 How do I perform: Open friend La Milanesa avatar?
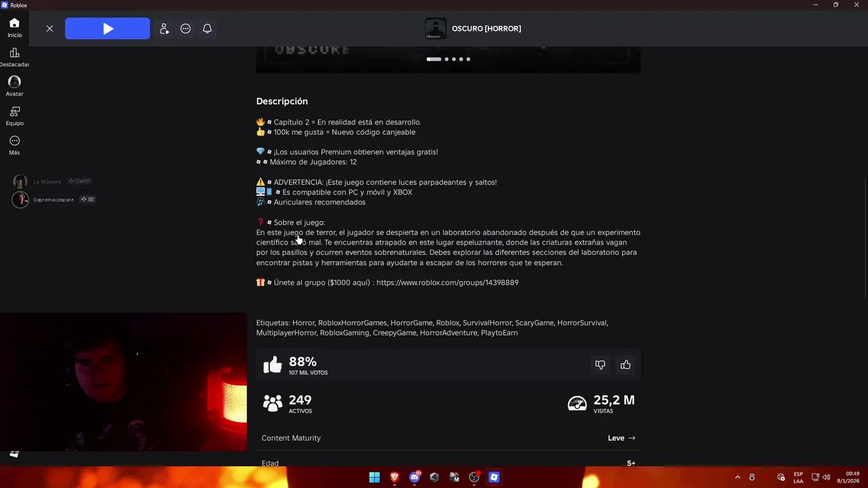pos(20,182)
